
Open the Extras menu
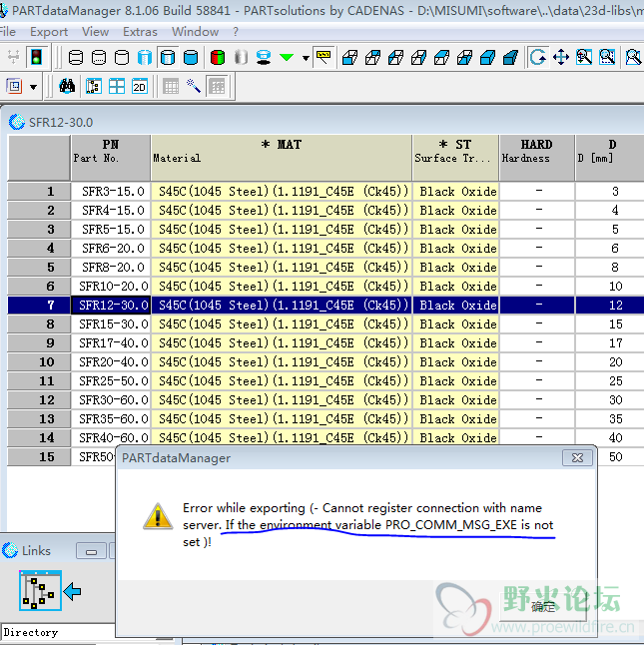coord(140,32)
